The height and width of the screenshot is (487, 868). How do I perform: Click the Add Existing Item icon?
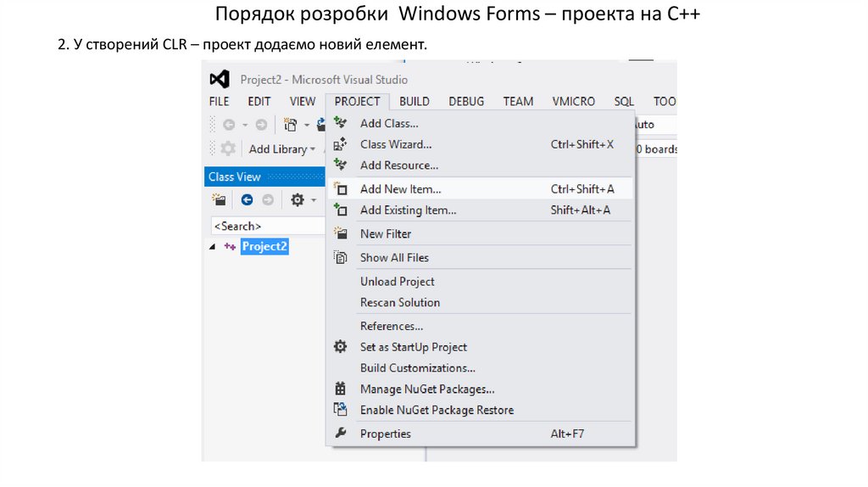(341, 210)
